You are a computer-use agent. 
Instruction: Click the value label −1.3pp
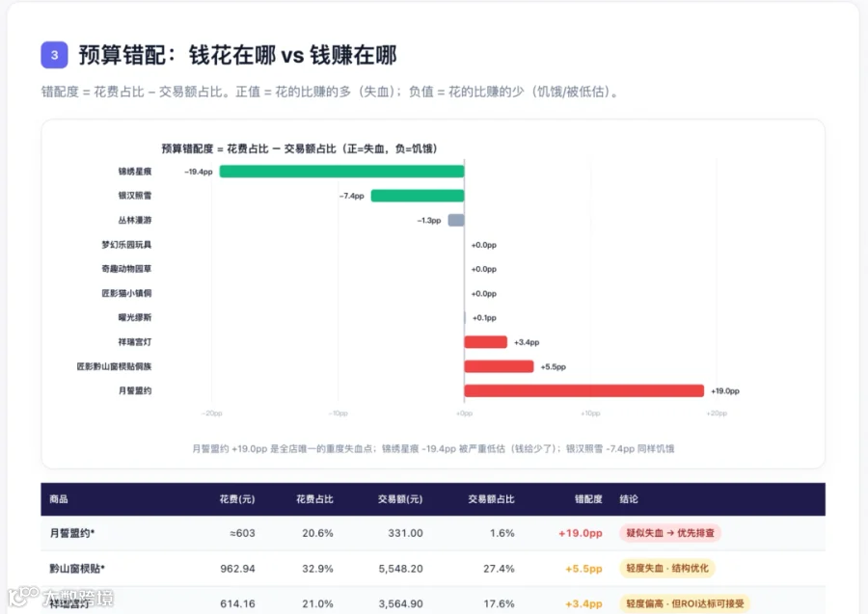click(429, 220)
